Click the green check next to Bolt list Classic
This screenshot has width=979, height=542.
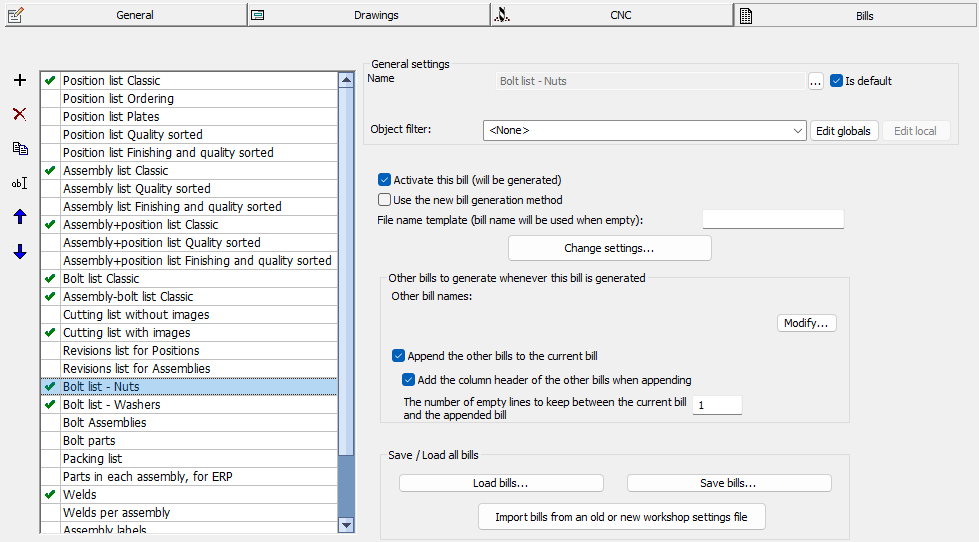click(x=51, y=278)
